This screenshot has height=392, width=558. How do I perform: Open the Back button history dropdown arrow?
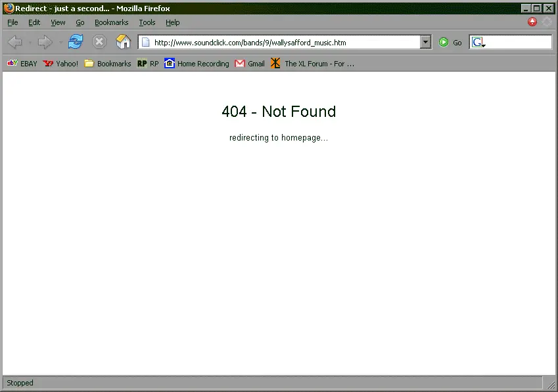click(30, 43)
